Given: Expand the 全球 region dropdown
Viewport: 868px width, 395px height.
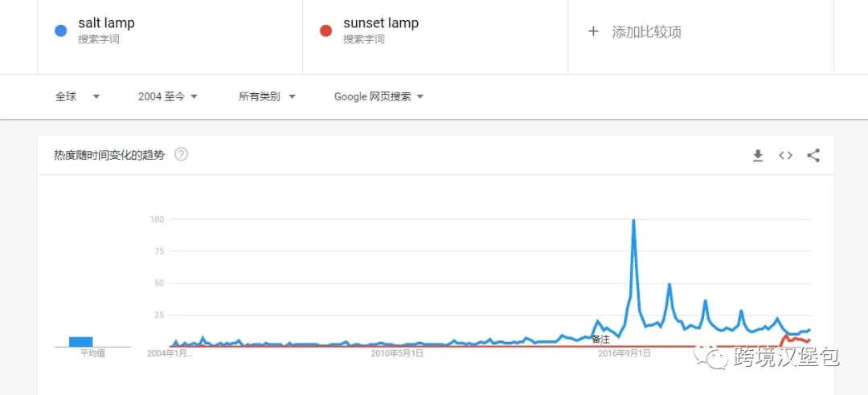Looking at the screenshot, I should click(77, 96).
